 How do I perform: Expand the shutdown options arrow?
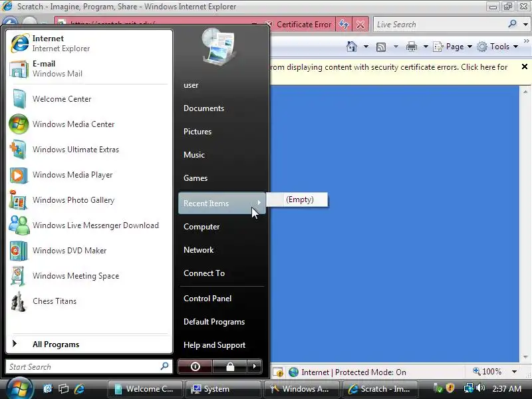(x=255, y=366)
